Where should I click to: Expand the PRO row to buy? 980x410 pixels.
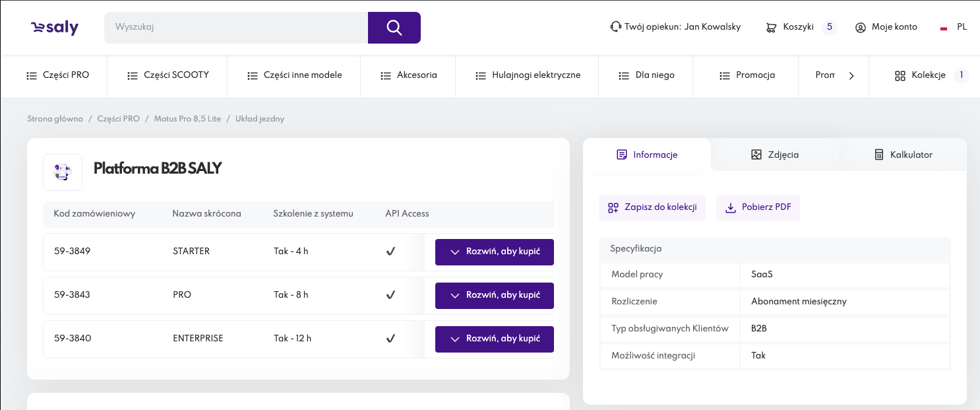click(x=494, y=295)
